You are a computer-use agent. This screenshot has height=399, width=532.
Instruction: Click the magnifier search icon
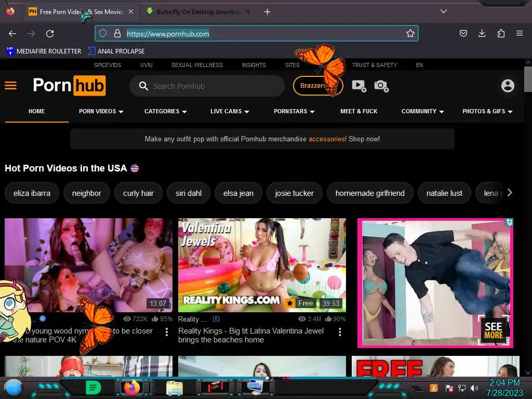[x=143, y=86]
